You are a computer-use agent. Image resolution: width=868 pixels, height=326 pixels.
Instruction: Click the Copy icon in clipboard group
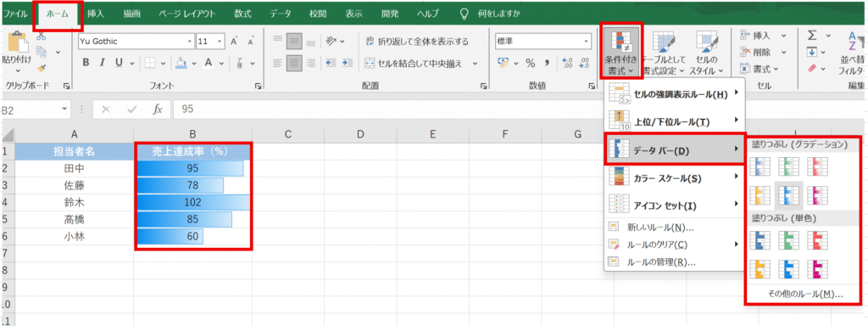tap(41, 52)
